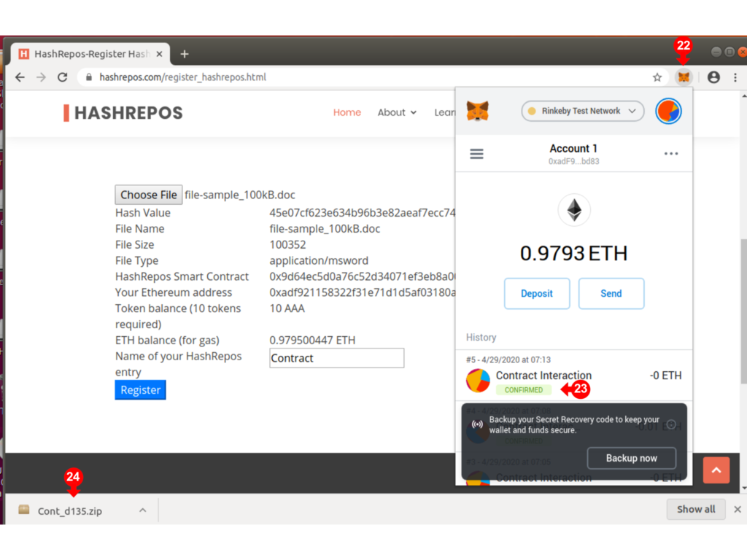Click the MetaMask account avatar icon
The width and height of the screenshot is (747, 560).
(x=668, y=112)
